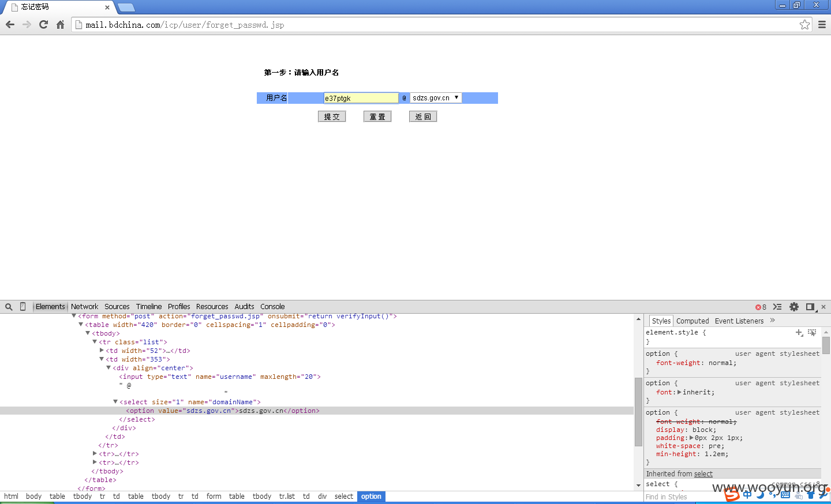Open DevTools settings gear
Viewport: 831px width, 504px height.
[794, 307]
